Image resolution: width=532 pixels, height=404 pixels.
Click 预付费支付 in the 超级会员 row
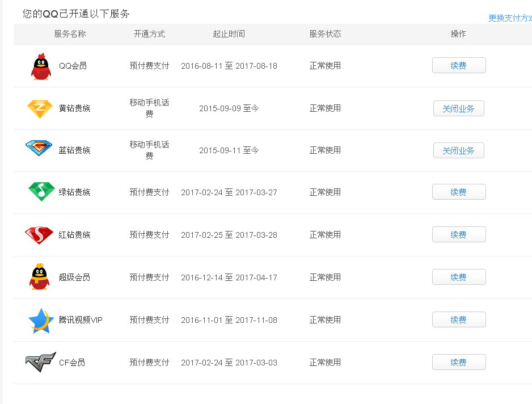click(149, 277)
